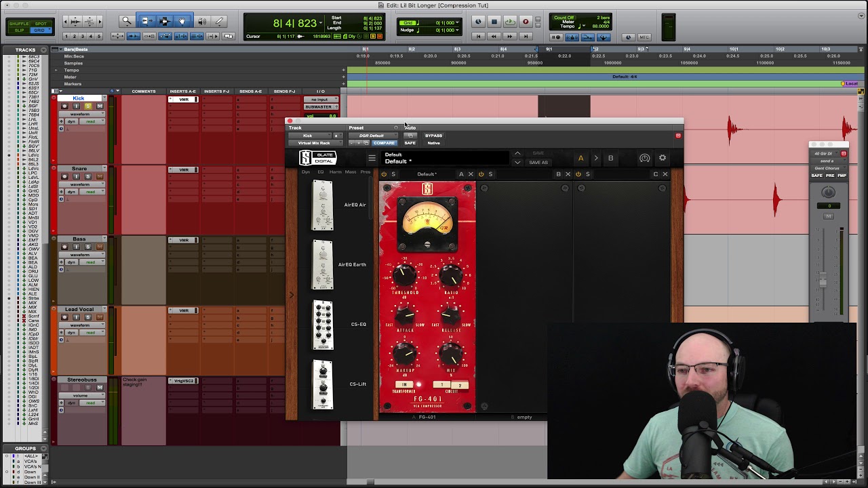
Task: Solo the Lead Vocal track
Action: click(87, 317)
